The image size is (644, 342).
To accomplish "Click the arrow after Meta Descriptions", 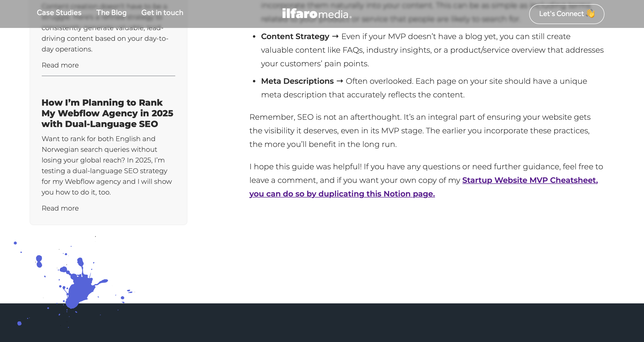I will 340,81.
